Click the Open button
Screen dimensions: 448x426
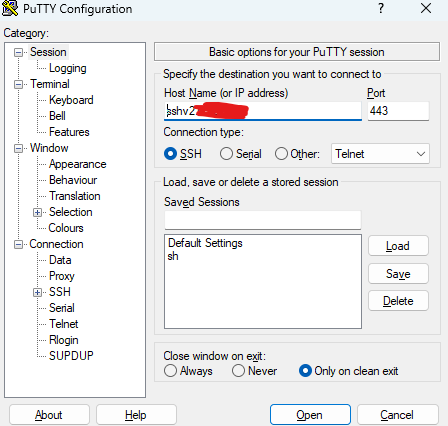[x=310, y=415]
